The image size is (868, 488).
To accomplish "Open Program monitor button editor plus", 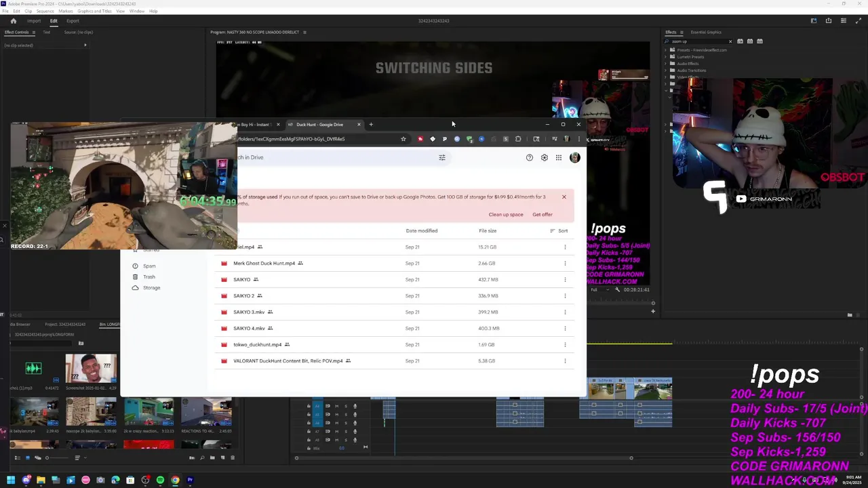I will pyautogui.click(x=653, y=311).
